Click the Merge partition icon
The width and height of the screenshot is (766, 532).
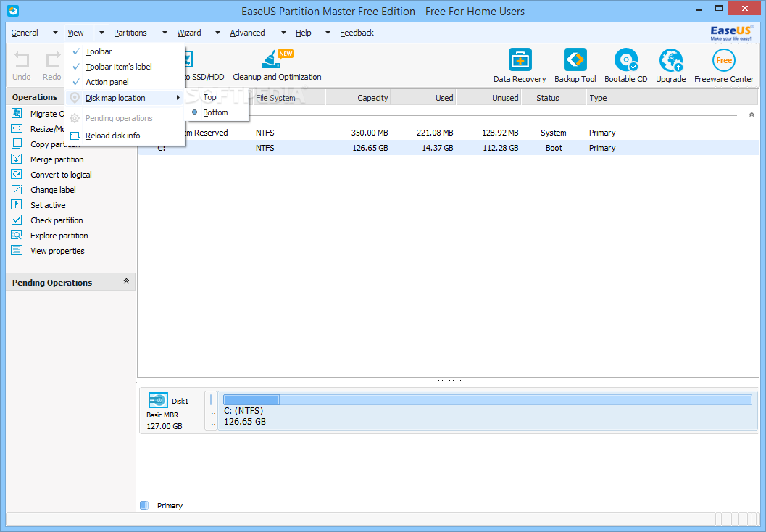click(17, 159)
